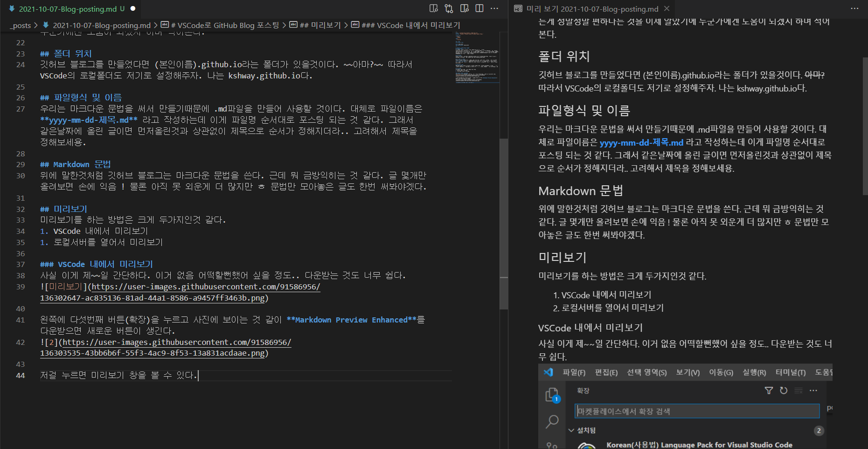
Task: Click preview heading 'Markdown 문법'
Action: pyautogui.click(x=581, y=191)
